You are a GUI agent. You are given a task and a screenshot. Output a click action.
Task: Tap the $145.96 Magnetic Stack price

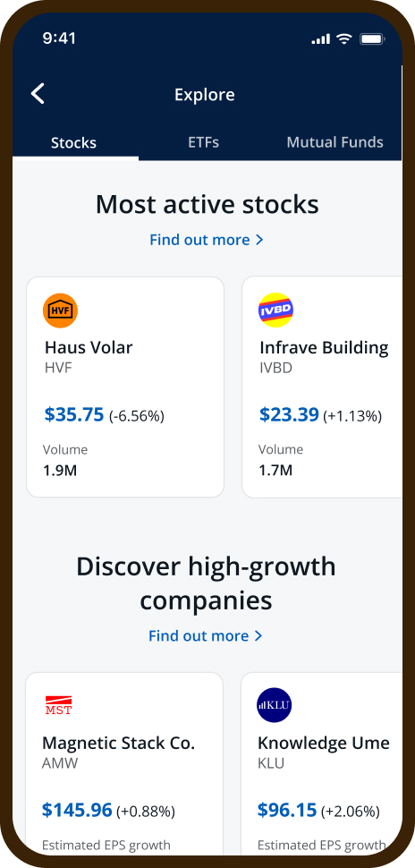77,810
